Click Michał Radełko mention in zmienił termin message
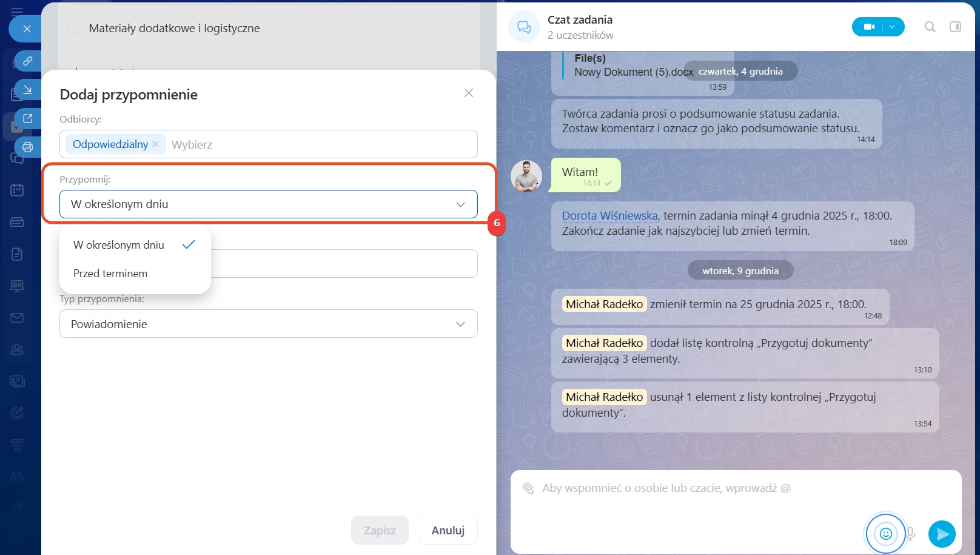 pyautogui.click(x=604, y=304)
